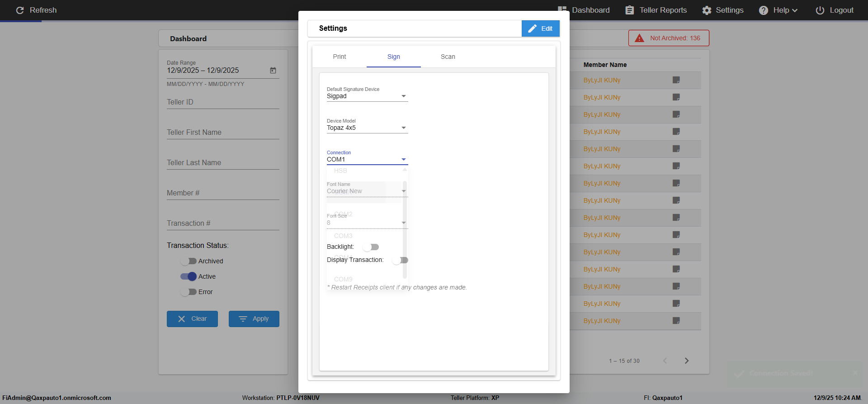The height and width of the screenshot is (404, 868).
Task: Click the Restart Receipts client note text
Action: [x=397, y=287]
